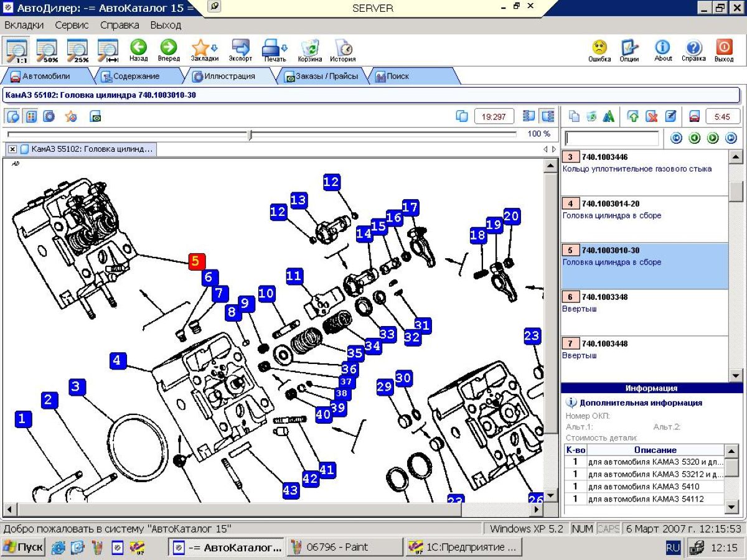Click the green-blue font A icon
The width and height of the screenshot is (747, 560).
tap(609, 116)
